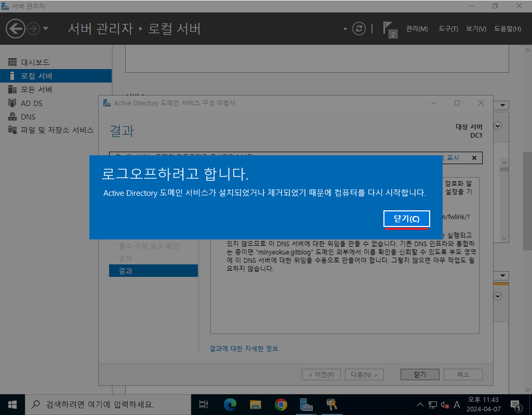Screen dimensions: 532x415
Task: Click the 다음(N) > wizard button
Action: [x=364, y=374]
